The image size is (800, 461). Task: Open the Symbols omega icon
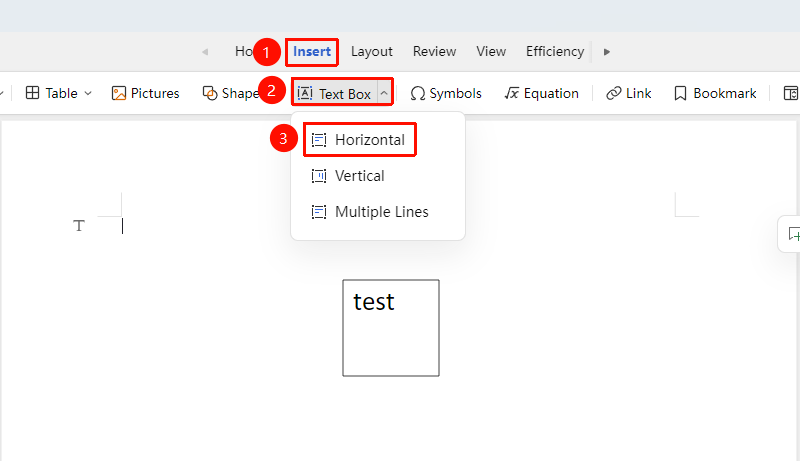[417, 93]
